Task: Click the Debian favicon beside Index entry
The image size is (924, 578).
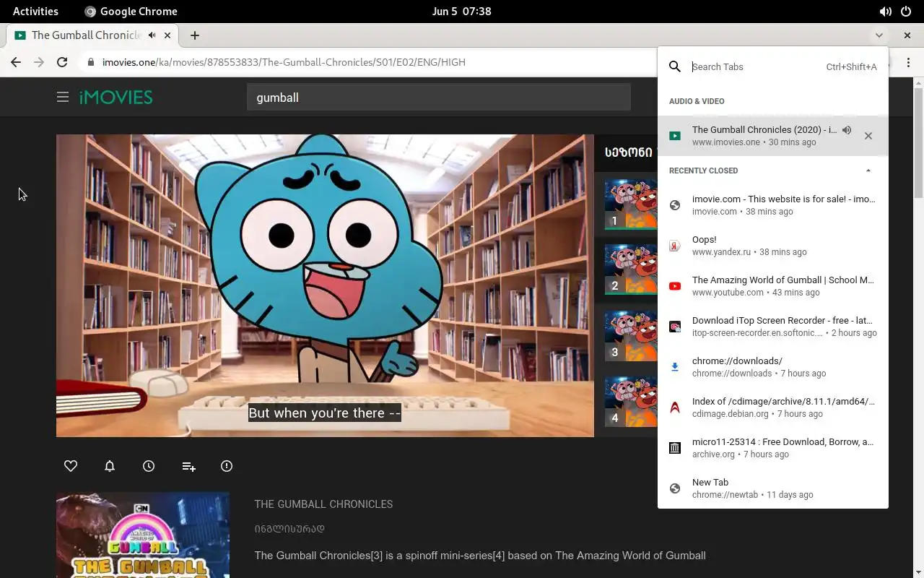Action: pyautogui.click(x=675, y=407)
